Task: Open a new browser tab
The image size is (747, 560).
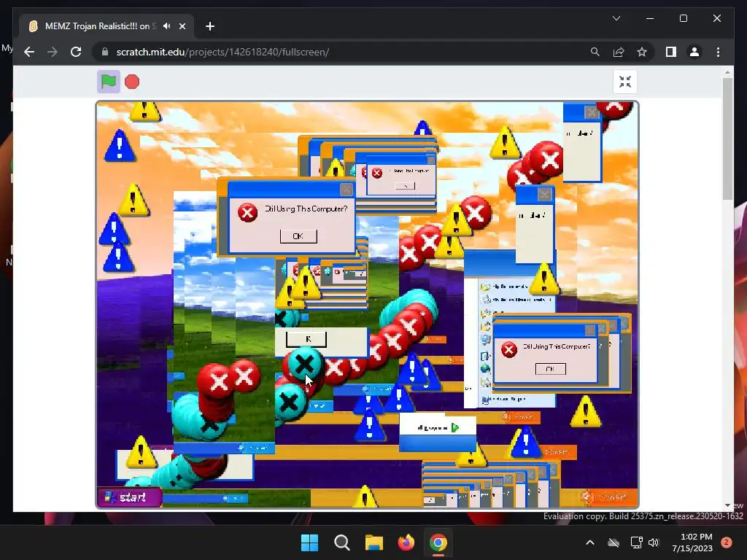Action: click(209, 26)
